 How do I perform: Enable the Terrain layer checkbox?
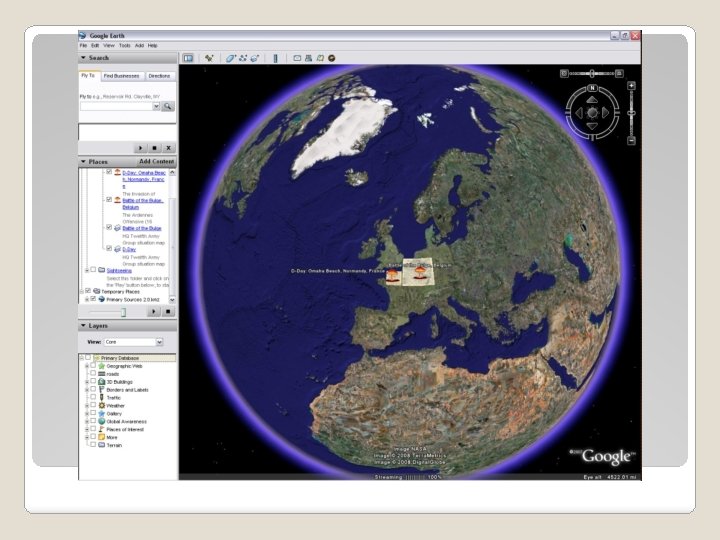click(x=93, y=444)
